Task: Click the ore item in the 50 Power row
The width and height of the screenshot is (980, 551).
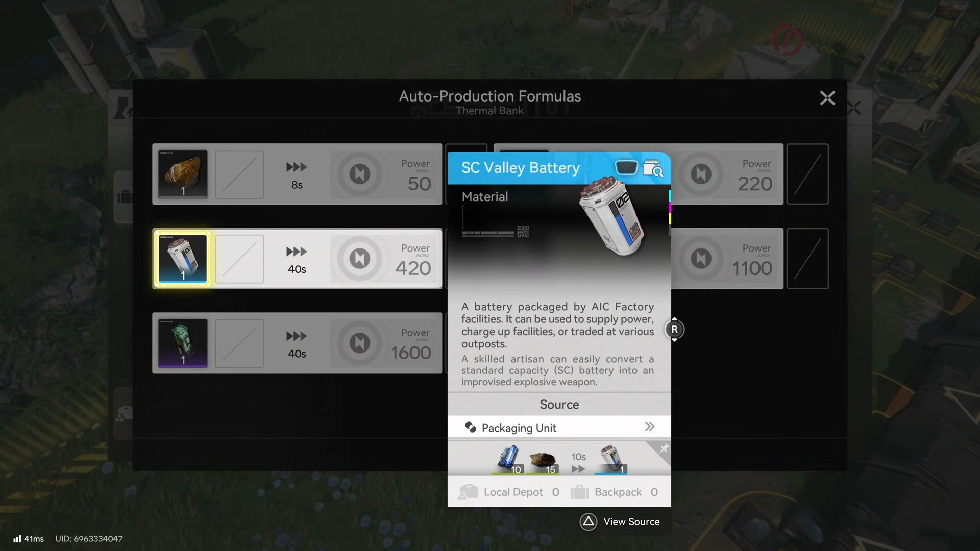Action: tap(183, 174)
